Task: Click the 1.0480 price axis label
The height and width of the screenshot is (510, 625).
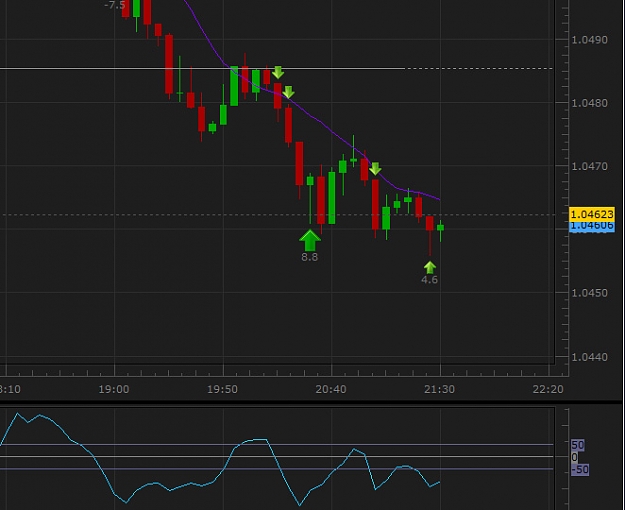Action: point(590,103)
